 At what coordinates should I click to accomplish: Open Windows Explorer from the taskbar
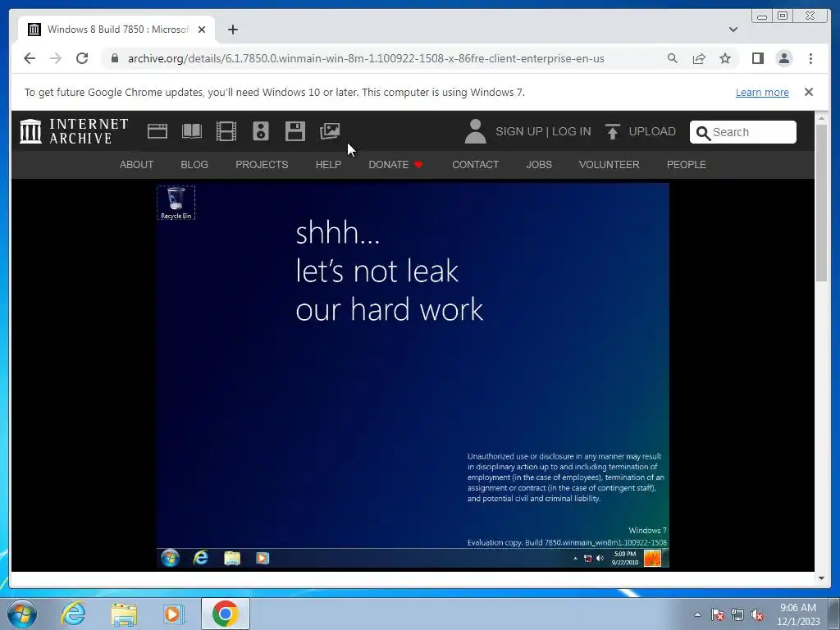click(124, 614)
